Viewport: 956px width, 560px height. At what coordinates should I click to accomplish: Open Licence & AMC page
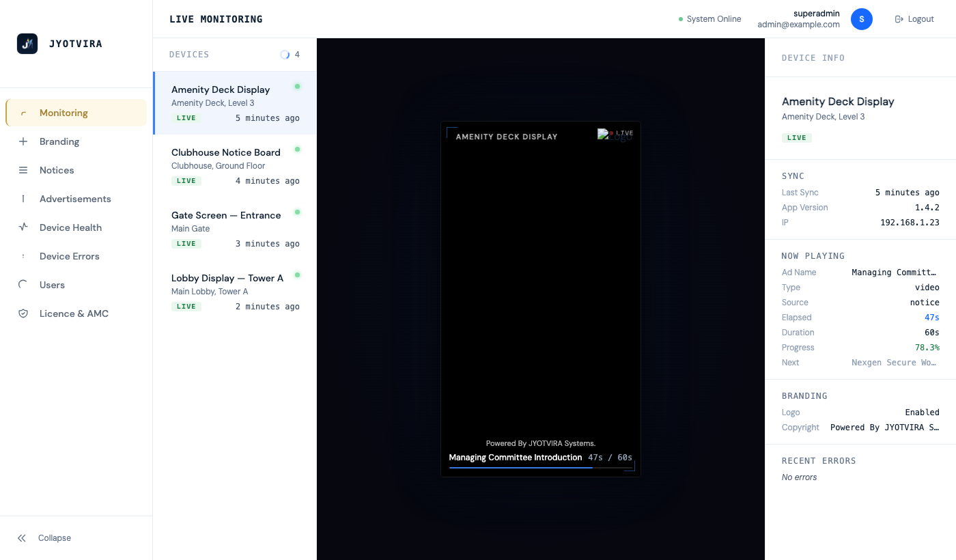76,313
